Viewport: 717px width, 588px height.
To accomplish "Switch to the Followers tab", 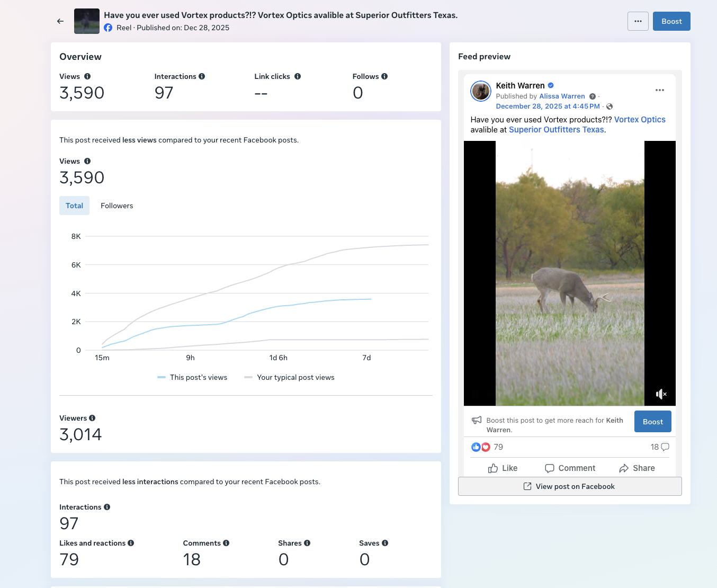I will pyautogui.click(x=117, y=206).
